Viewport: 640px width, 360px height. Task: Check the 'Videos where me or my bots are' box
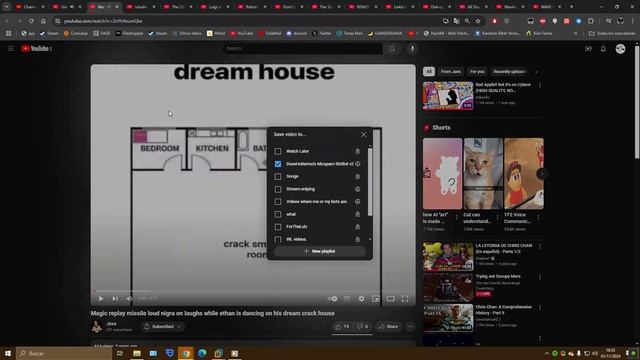(x=278, y=202)
